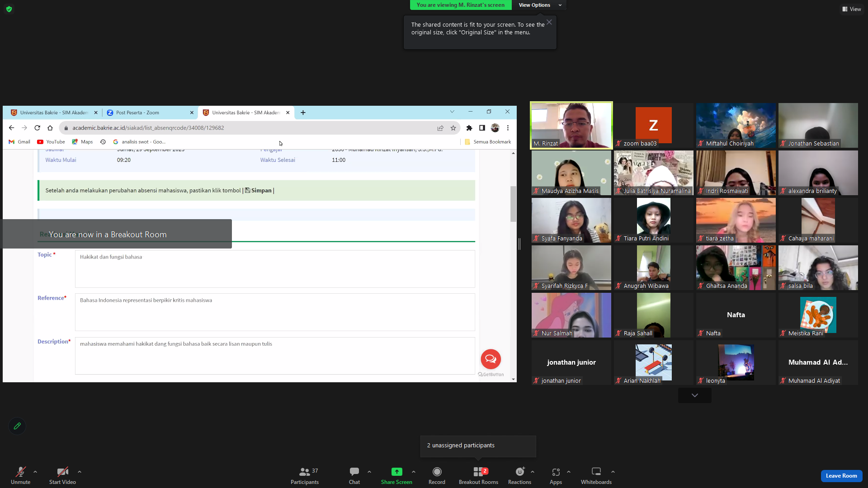This screenshot has width=868, height=488.
Task: Start recording with the Record button
Action: [x=437, y=475]
